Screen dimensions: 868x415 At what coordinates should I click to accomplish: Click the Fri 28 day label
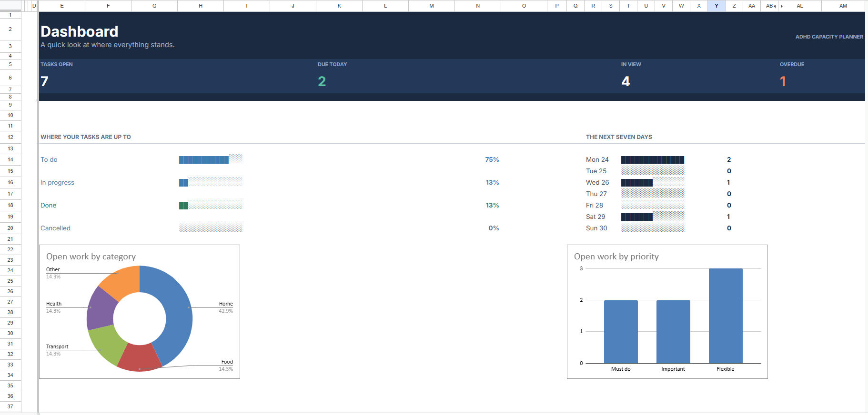pos(595,205)
